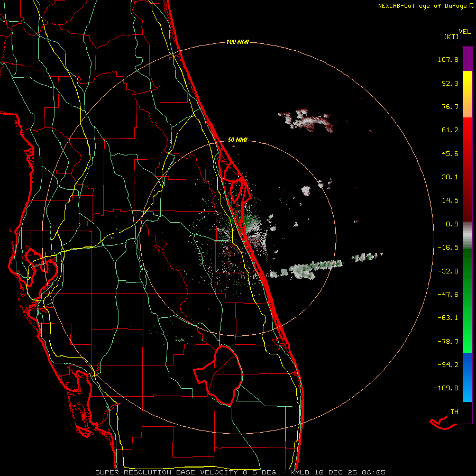Viewport: 476px width, 476px height.
Task: Click the -94.2 legend value
Action: pos(448,364)
